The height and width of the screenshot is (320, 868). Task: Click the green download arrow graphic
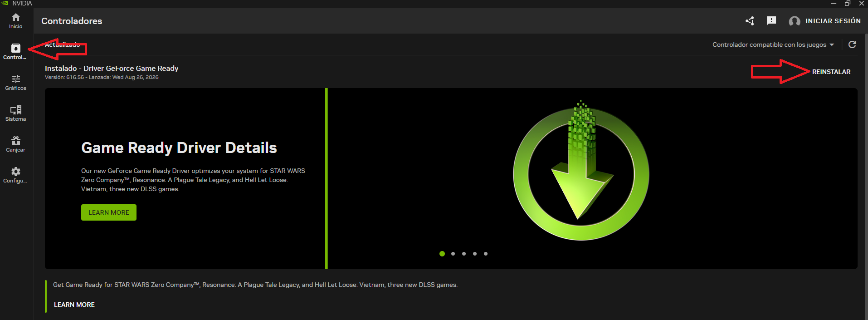pyautogui.click(x=581, y=171)
